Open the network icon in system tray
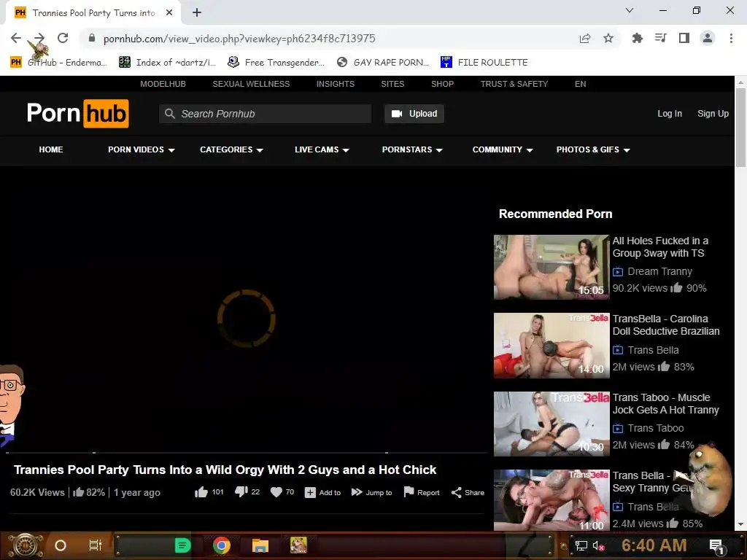 581,545
